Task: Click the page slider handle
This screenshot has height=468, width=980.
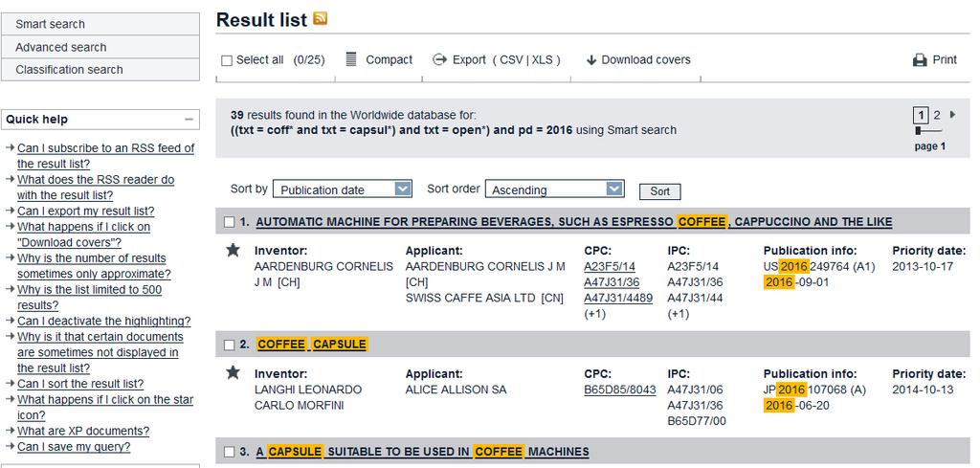Action: [918, 130]
